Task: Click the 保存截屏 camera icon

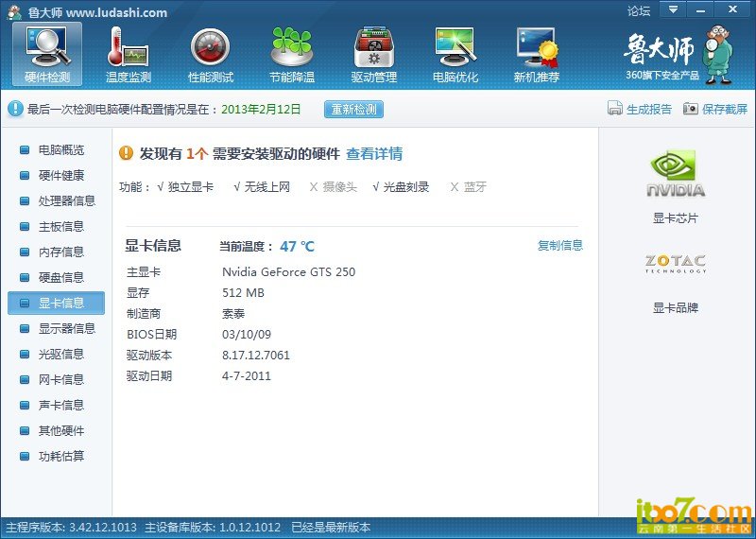Action: tap(691, 109)
